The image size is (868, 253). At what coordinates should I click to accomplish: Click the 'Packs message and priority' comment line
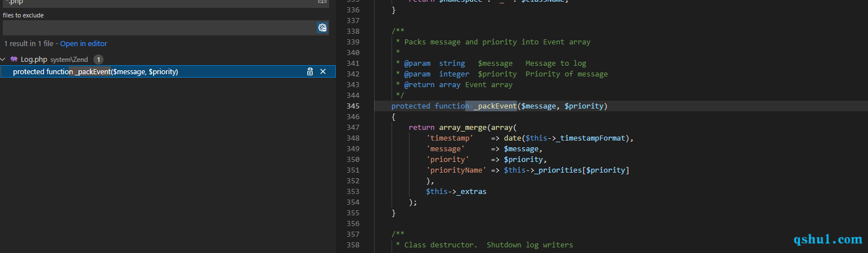(x=493, y=42)
